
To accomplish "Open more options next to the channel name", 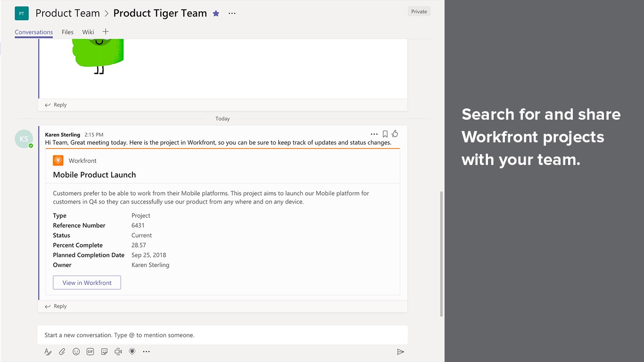I will point(232,13).
